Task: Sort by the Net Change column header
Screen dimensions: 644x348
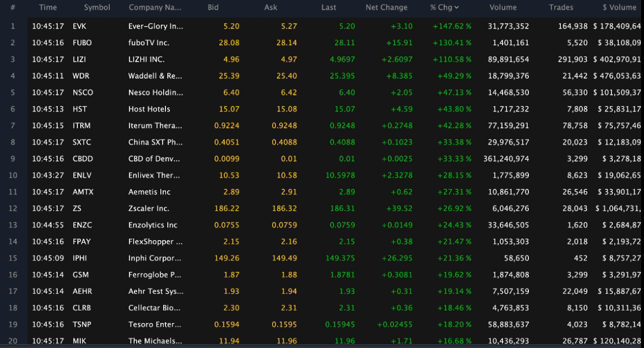Action: point(386,7)
